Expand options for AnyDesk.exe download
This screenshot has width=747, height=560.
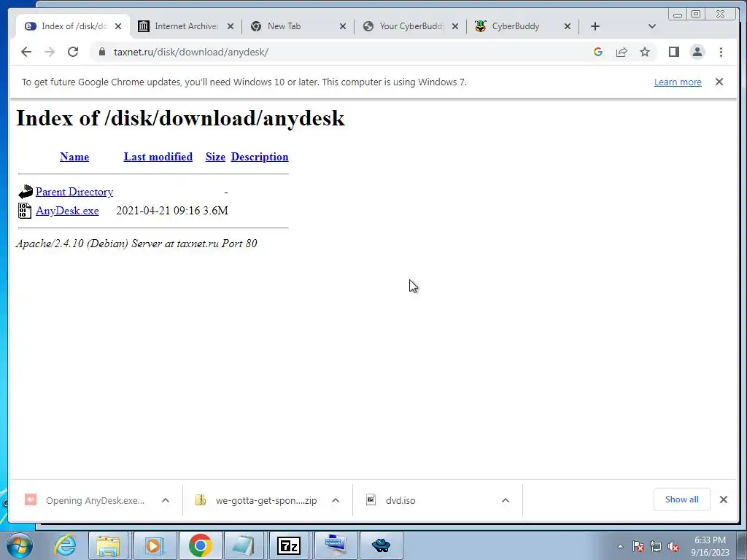pos(166,500)
